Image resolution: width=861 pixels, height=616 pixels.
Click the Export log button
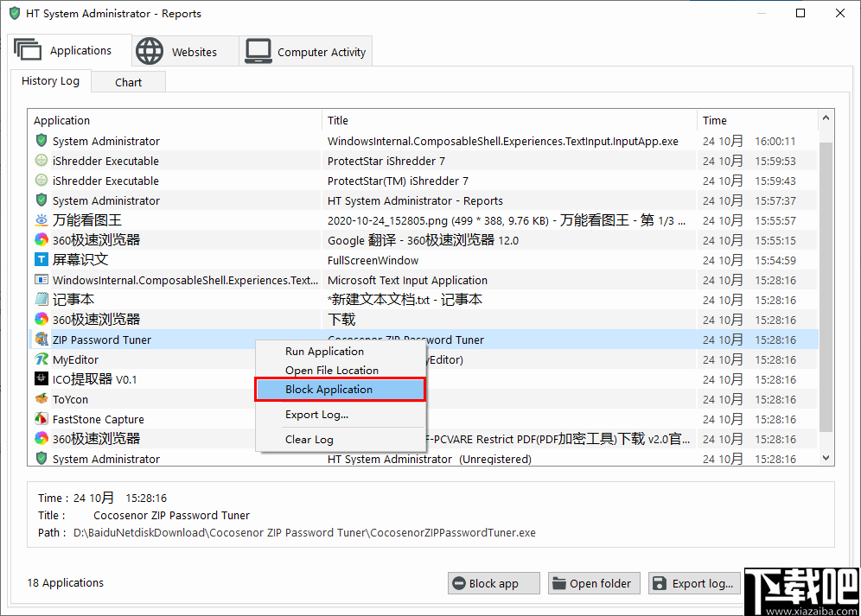click(694, 583)
